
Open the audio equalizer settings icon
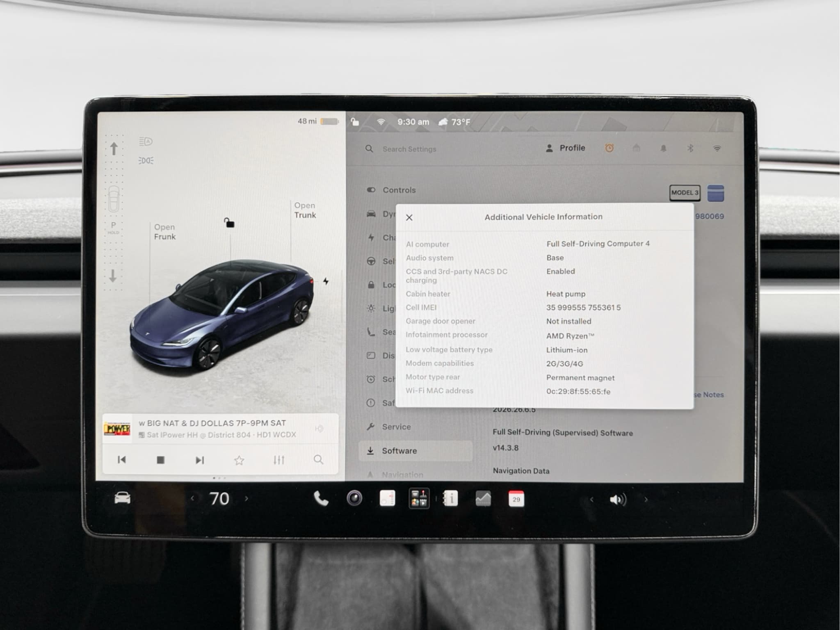pos(279,460)
